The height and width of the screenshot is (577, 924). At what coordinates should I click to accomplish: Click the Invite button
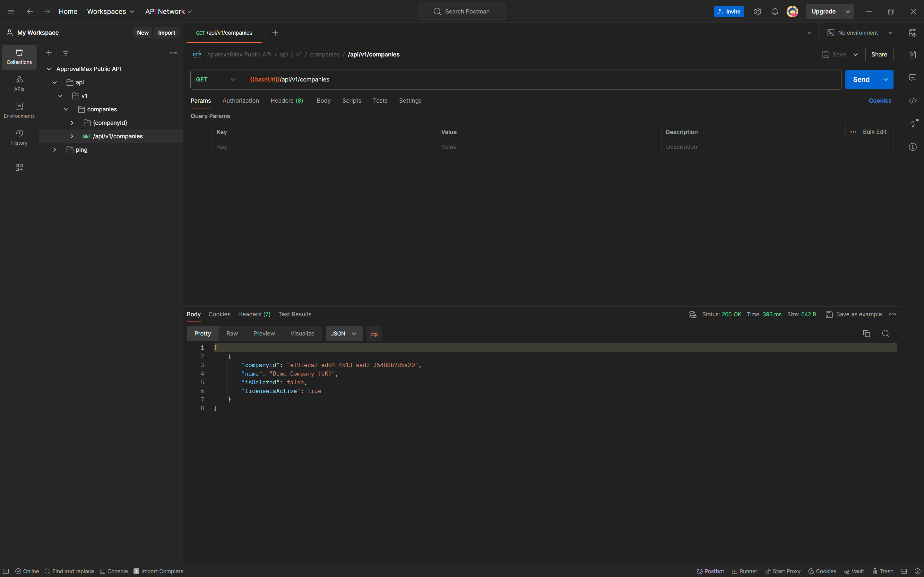(x=729, y=12)
